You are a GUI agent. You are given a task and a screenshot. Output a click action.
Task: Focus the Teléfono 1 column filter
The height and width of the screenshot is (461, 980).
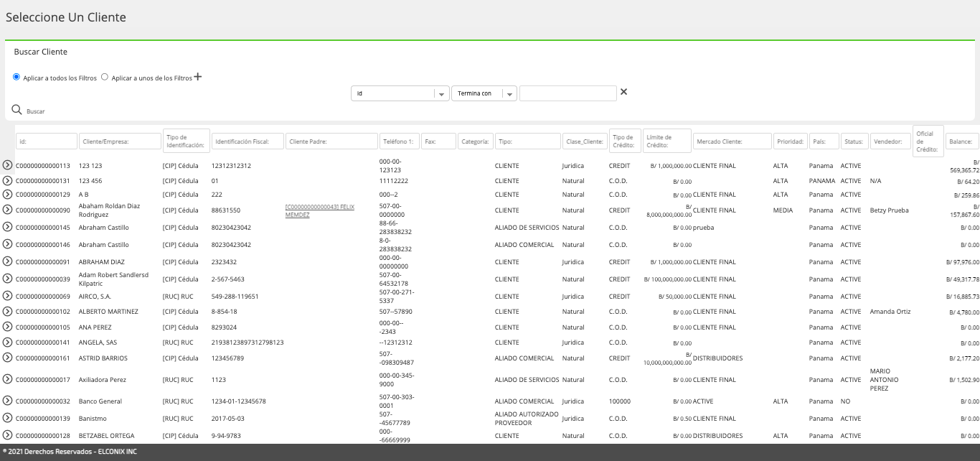click(400, 141)
